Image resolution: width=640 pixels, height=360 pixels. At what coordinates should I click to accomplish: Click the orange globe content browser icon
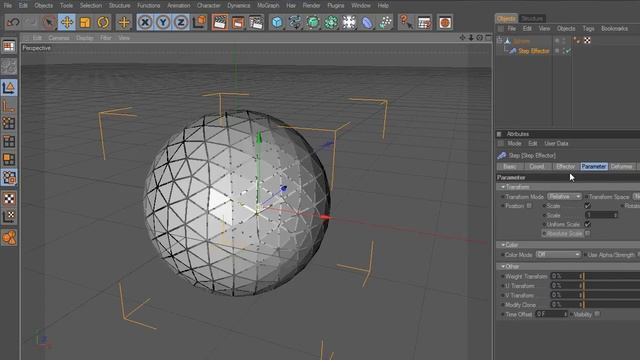coord(445,22)
